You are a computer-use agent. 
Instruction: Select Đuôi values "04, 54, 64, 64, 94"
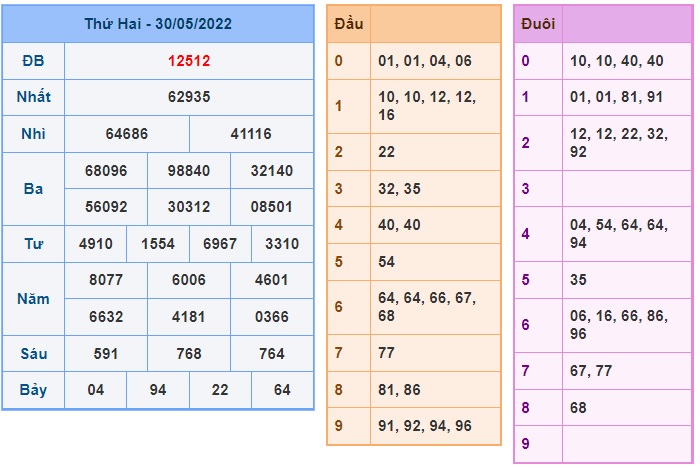click(x=619, y=234)
